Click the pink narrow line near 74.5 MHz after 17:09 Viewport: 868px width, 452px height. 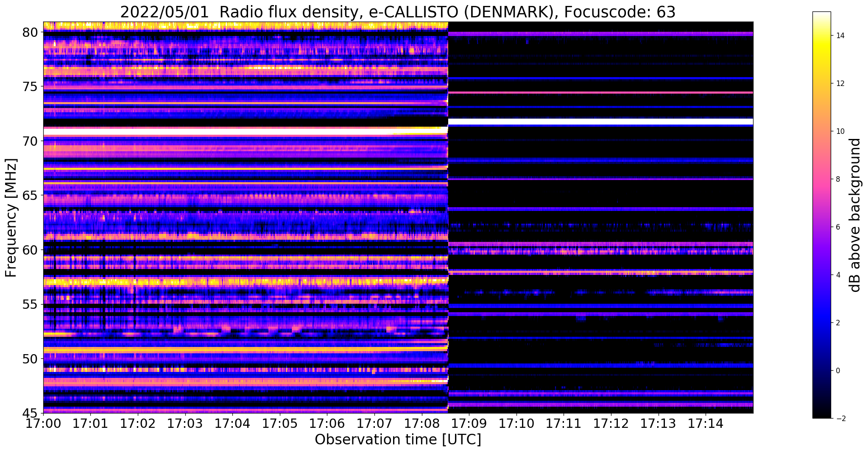[600, 92]
